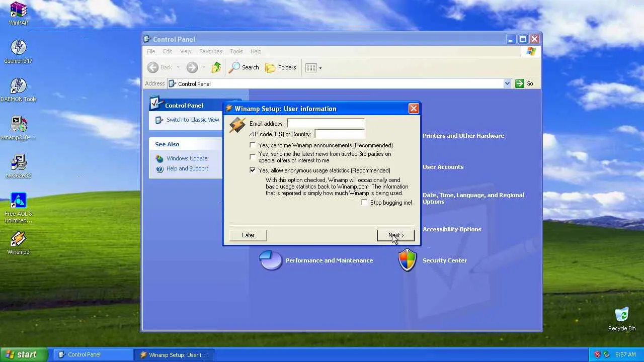Screen dimensions: 644x362
Task: Click the red security alert tray icon
Action: 598,354
